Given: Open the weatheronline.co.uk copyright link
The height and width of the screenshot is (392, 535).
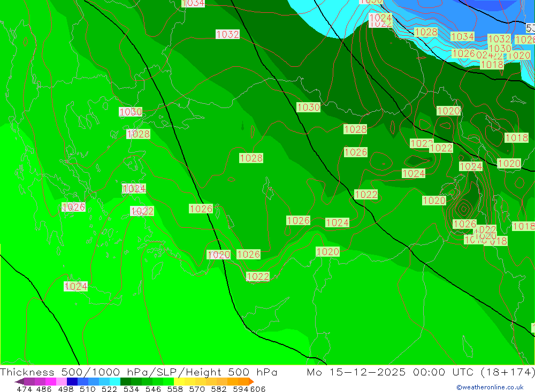Looking at the screenshot, I should tap(490, 387).
